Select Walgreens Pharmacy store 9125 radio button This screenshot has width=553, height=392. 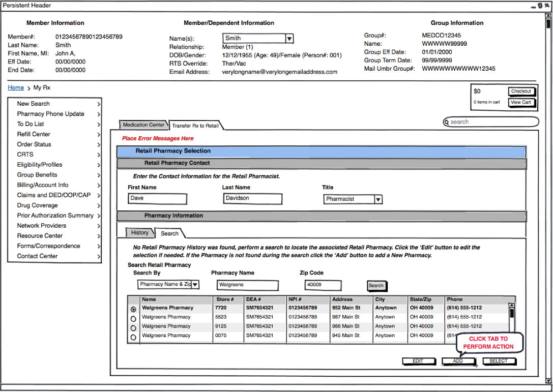coord(133,328)
